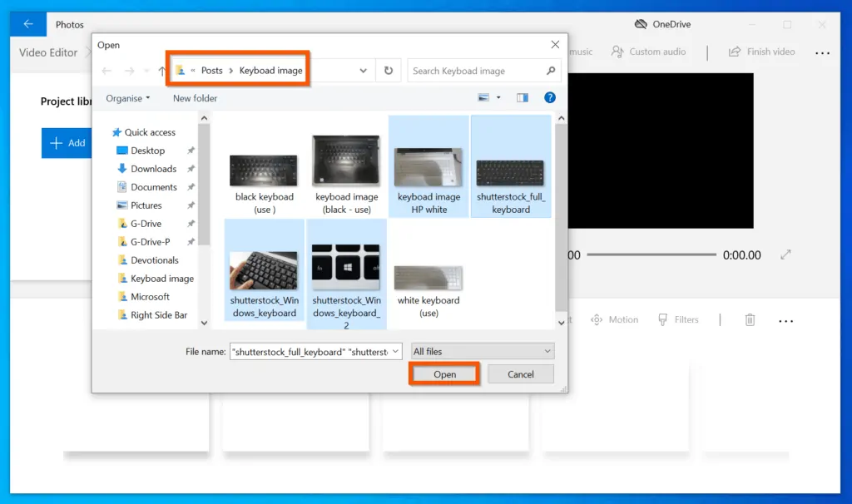
Task: Click the refresh icon in the address bar
Action: (388, 71)
